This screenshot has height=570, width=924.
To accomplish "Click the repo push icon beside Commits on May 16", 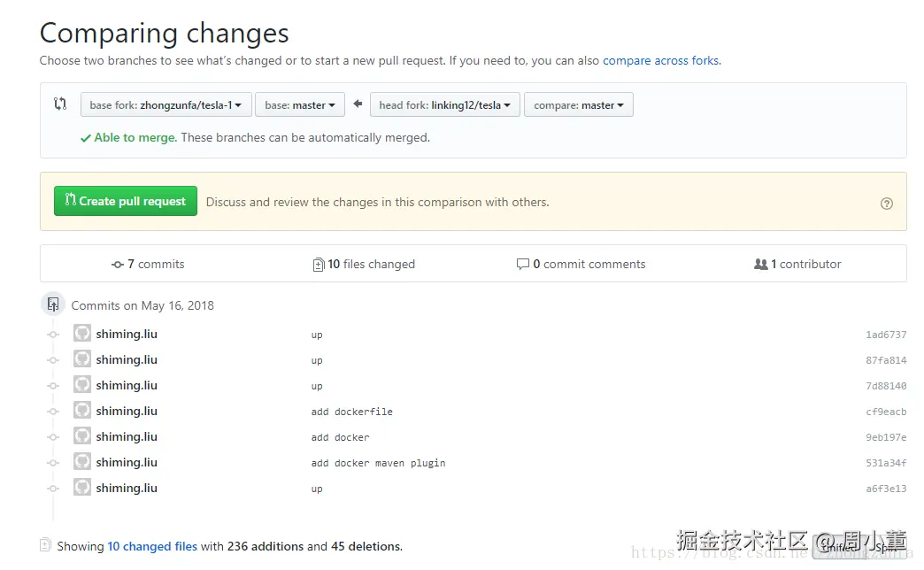I will pyautogui.click(x=53, y=304).
